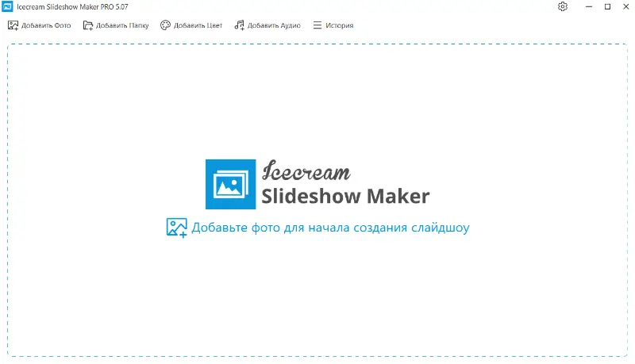Click the app icon in the title bar

point(7,6)
